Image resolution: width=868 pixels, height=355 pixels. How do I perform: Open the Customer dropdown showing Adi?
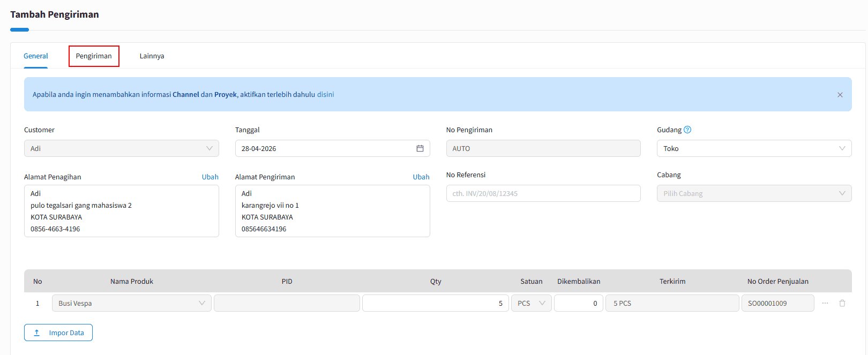pos(121,148)
